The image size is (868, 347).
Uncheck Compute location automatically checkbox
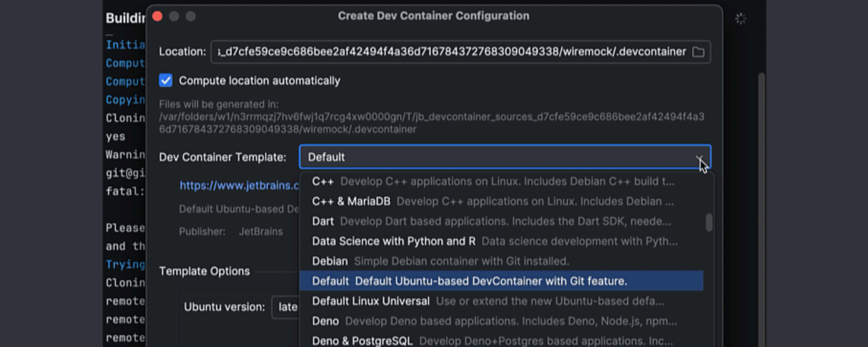tap(166, 80)
